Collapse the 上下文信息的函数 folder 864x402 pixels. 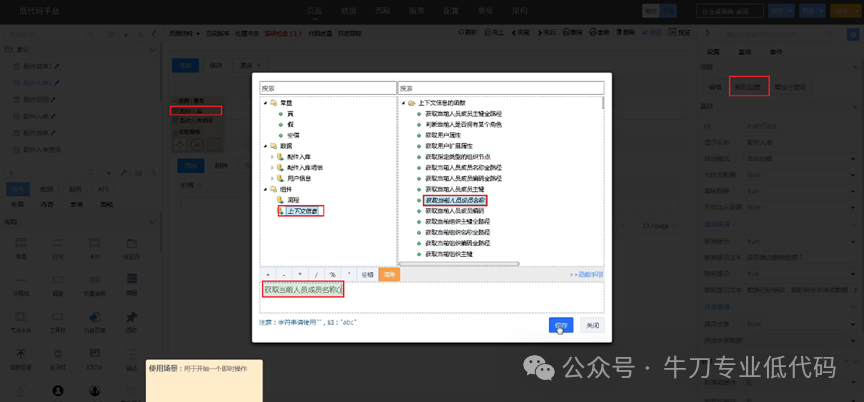[403, 103]
